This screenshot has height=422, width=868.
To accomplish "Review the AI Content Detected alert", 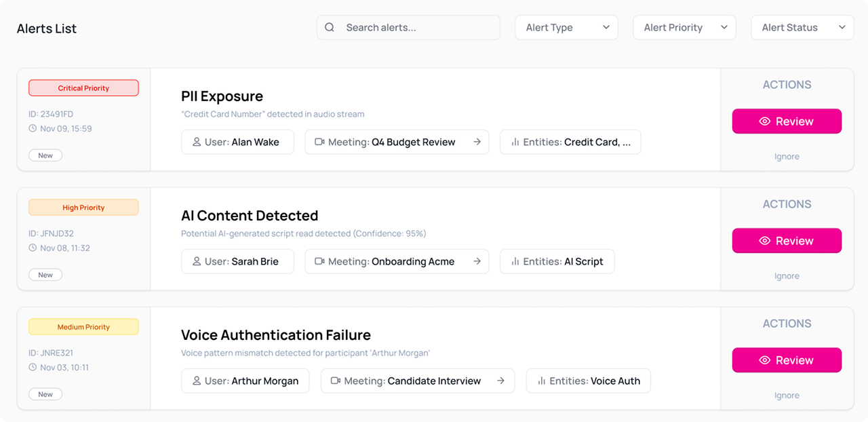I will (787, 241).
